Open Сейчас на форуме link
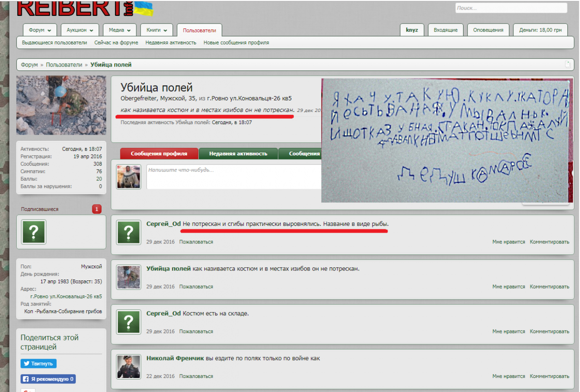This screenshot has height=392, width=580. [116, 42]
